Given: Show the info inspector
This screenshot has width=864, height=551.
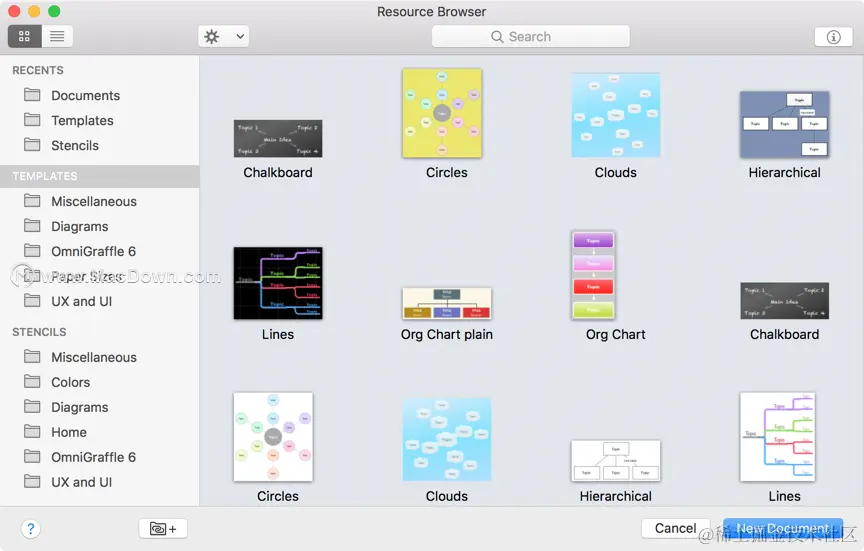Looking at the screenshot, I should (x=833, y=36).
